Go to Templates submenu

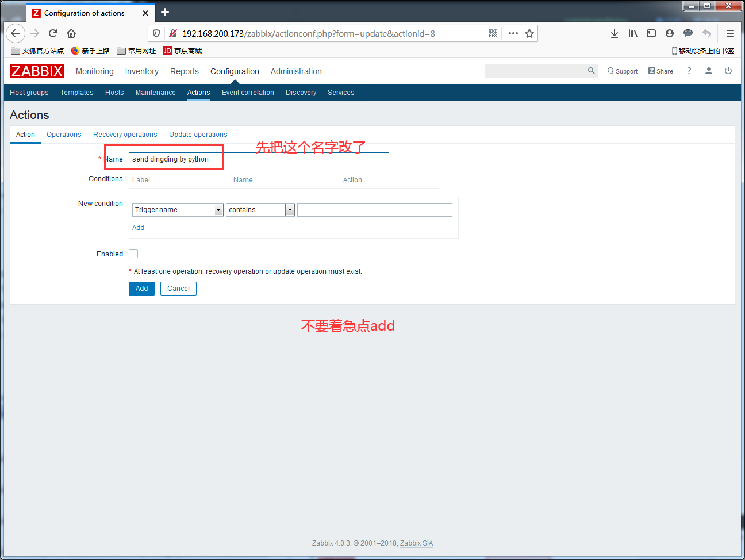tap(77, 93)
